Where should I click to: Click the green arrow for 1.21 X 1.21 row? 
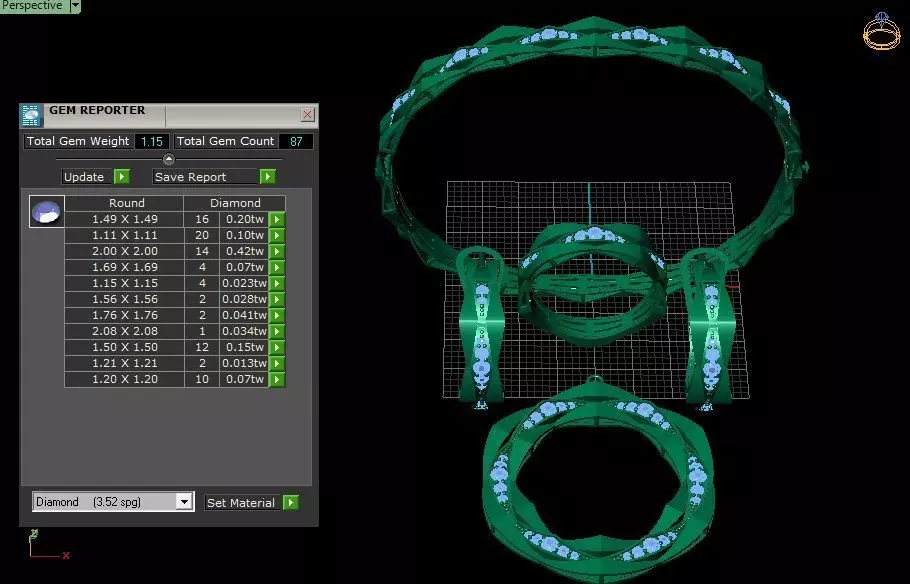click(277, 363)
